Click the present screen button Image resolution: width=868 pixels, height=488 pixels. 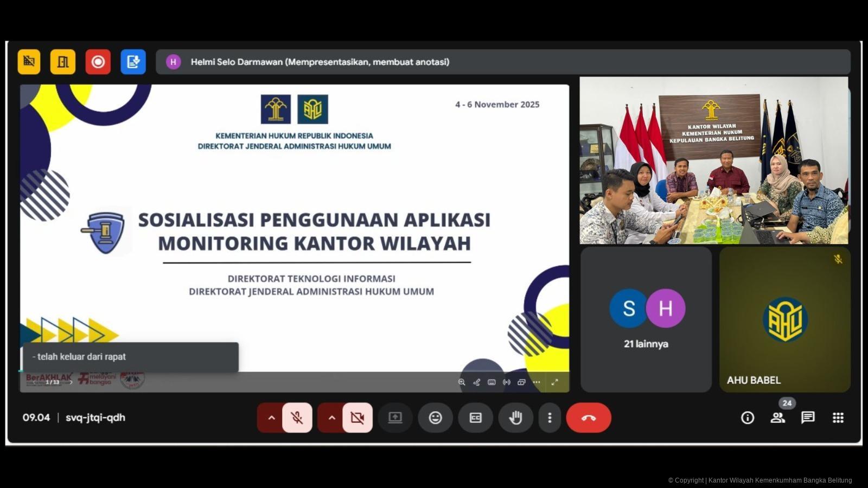[x=395, y=418]
